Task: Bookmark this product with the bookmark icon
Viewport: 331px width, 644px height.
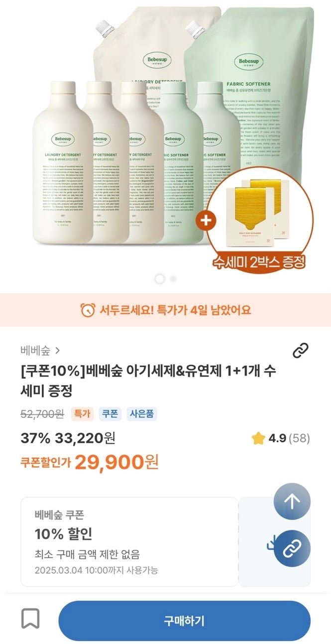Action: click(x=30, y=619)
